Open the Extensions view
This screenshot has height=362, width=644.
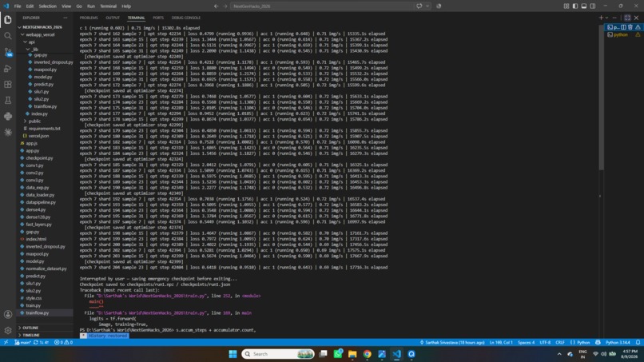pyautogui.click(x=8, y=84)
